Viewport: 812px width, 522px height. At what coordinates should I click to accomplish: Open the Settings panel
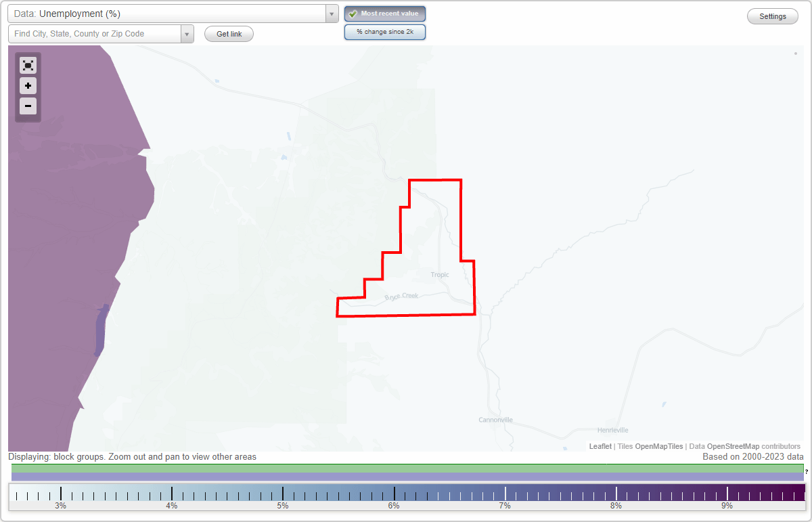coord(772,16)
